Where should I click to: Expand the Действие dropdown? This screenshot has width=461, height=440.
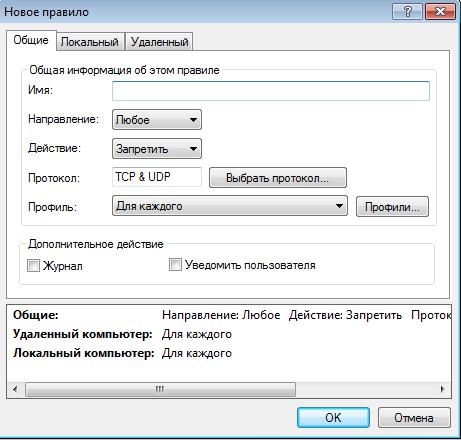pos(157,149)
